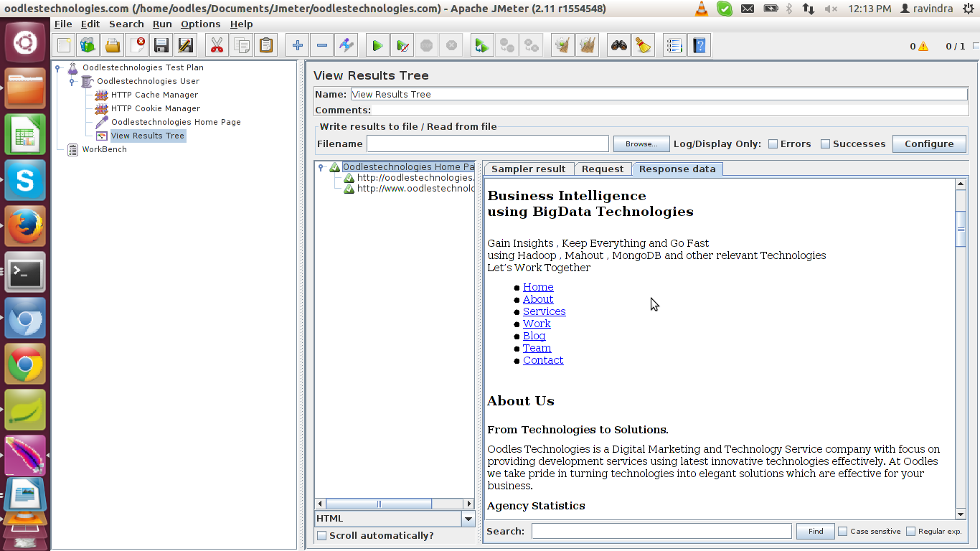The image size is (980, 551).
Task: Switch to the Sampler result tab
Action: click(529, 169)
